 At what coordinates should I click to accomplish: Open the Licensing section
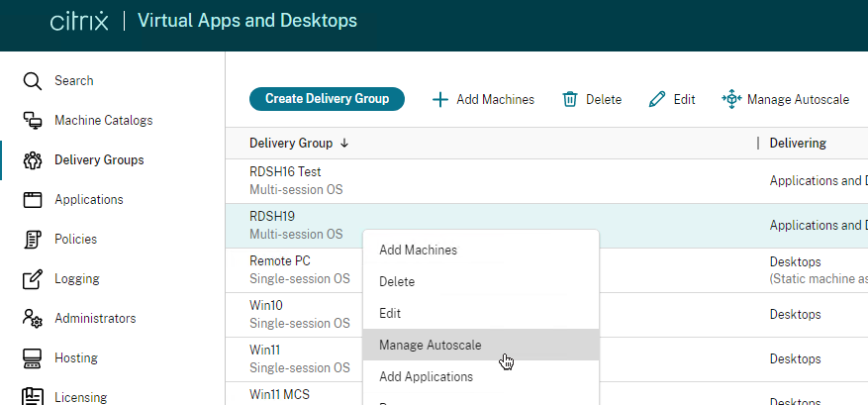(81, 398)
